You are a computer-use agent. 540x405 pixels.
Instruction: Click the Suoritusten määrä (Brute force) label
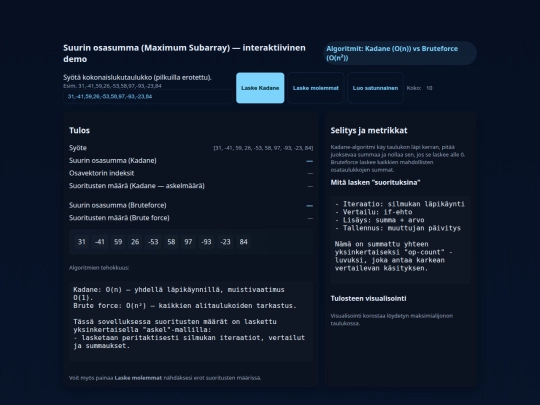(119, 218)
